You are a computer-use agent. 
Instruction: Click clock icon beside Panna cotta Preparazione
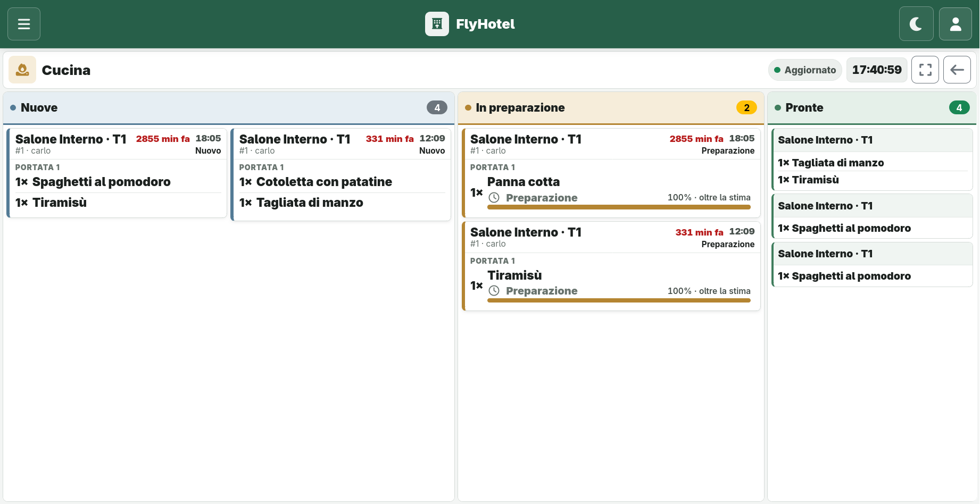click(494, 198)
